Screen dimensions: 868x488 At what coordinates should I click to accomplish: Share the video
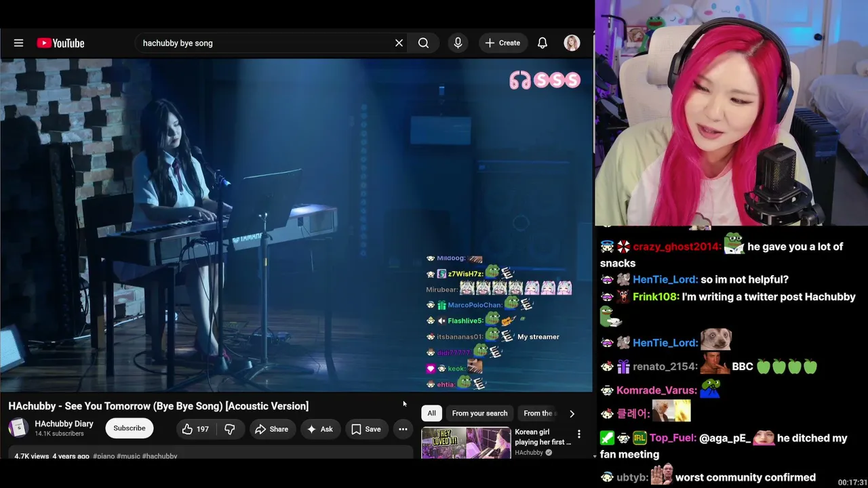tap(271, 429)
